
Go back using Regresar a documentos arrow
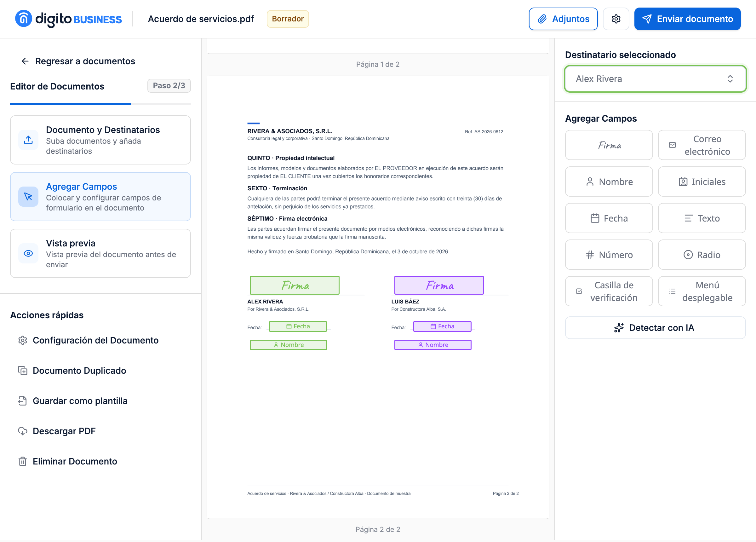tap(78, 61)
